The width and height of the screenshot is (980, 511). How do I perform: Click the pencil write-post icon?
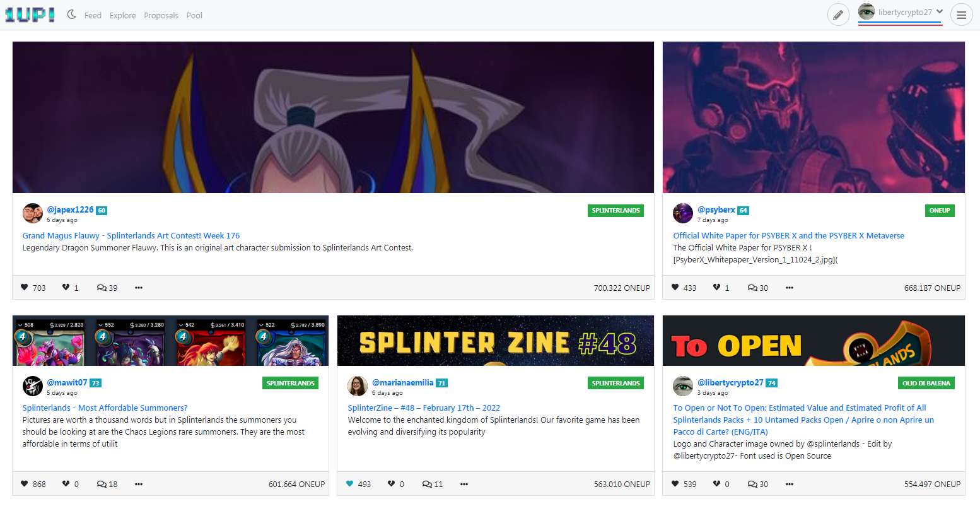coord(838,15)
